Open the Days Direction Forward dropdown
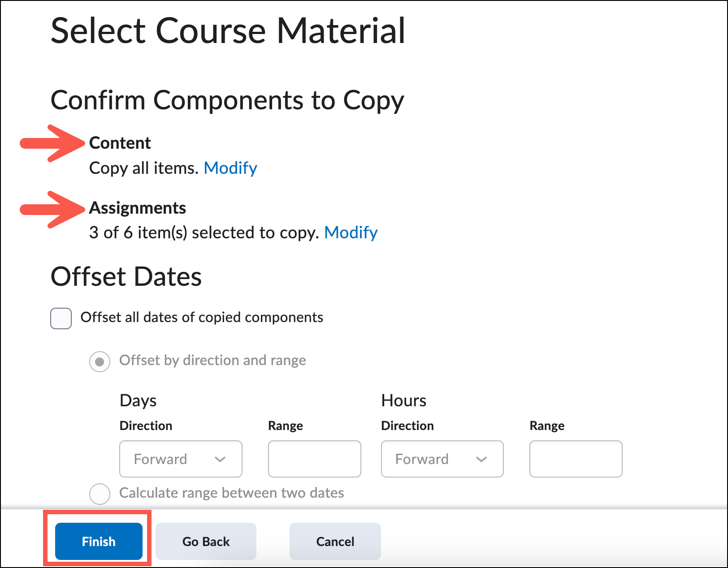728x568 pixels. (181, 459)
